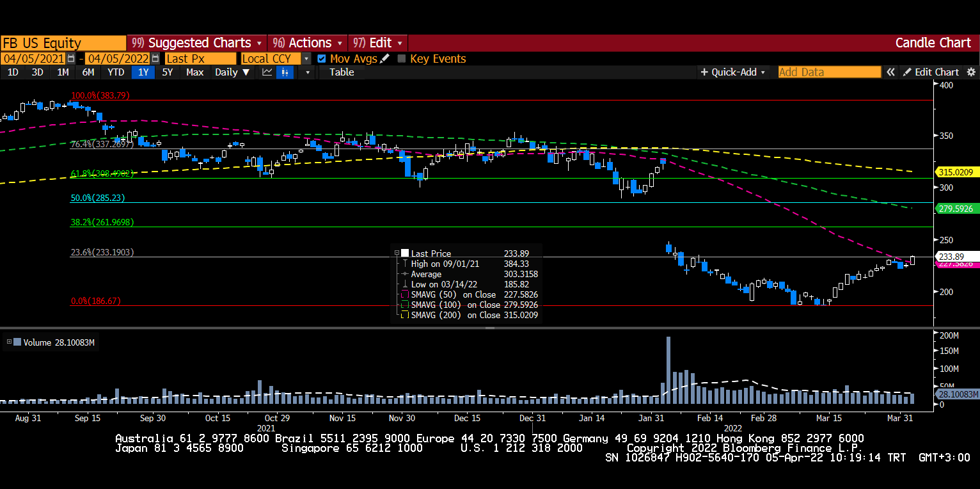Click the pencil icon beside Mov Avgs
The image size is (980, 489).
point(384,58)
